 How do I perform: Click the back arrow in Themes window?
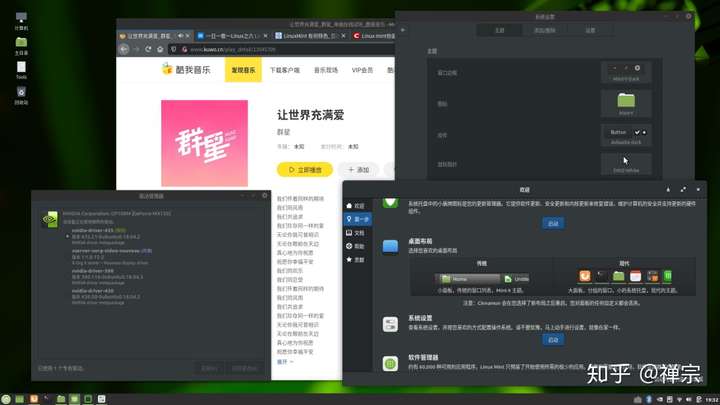tap(403, 30)
